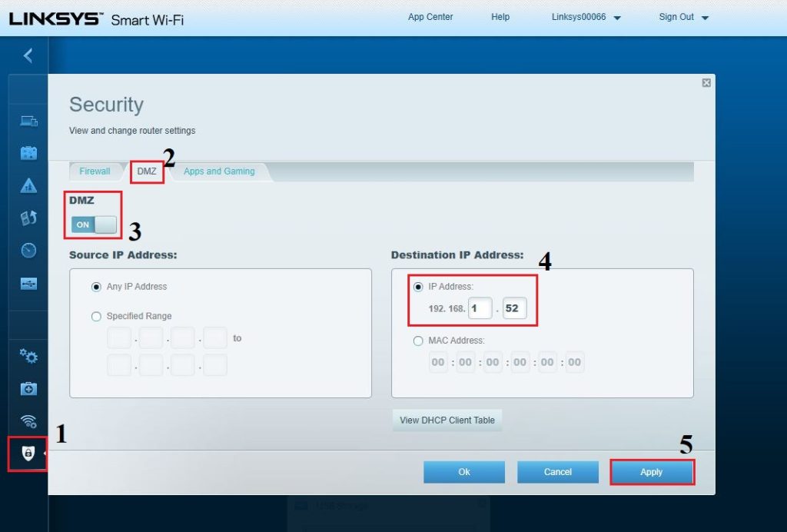Image resolution: width=787 pixels, height=532 pixels.
Task: Open Parental Controls warning-triangle icon
Action: (28, 185)
